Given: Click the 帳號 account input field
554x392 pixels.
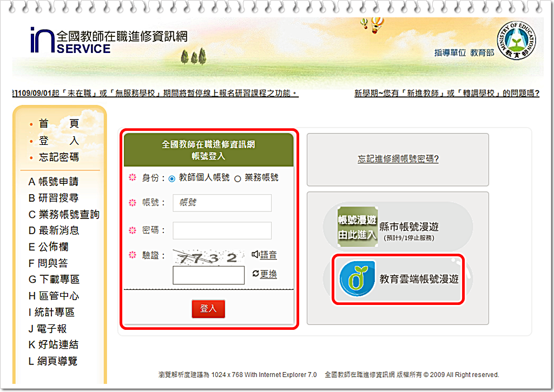Looking at the screenshot, I should click(222, 203).
